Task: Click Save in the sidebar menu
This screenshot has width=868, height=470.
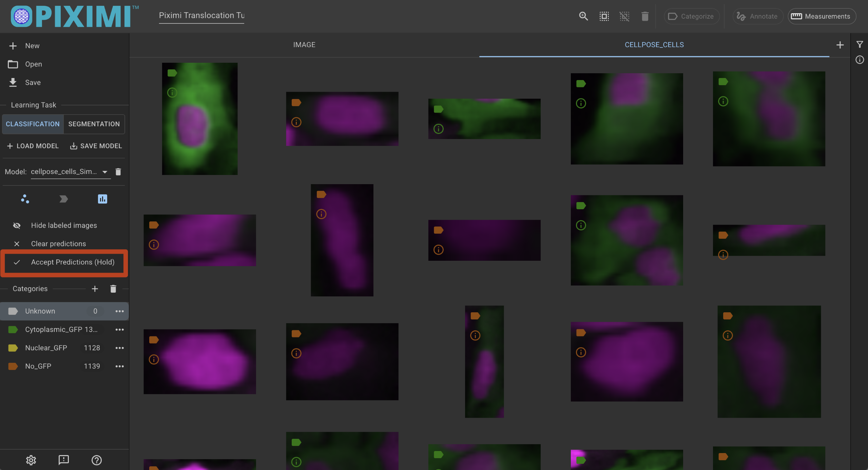Action: [x=64, y=82]
